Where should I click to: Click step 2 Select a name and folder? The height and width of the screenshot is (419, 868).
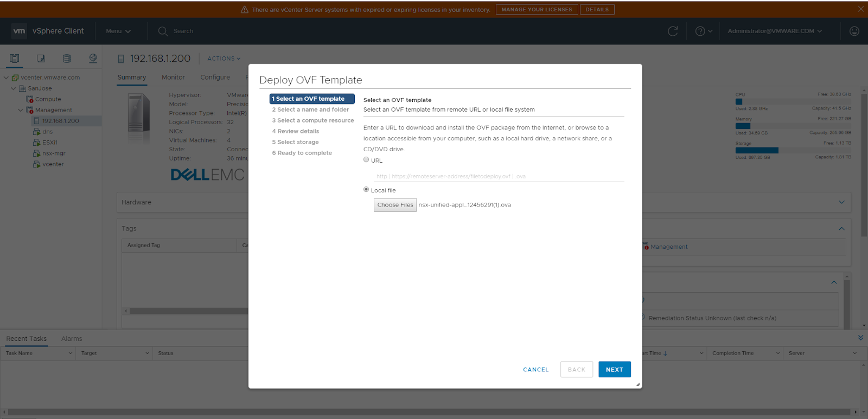coord(310,109)
